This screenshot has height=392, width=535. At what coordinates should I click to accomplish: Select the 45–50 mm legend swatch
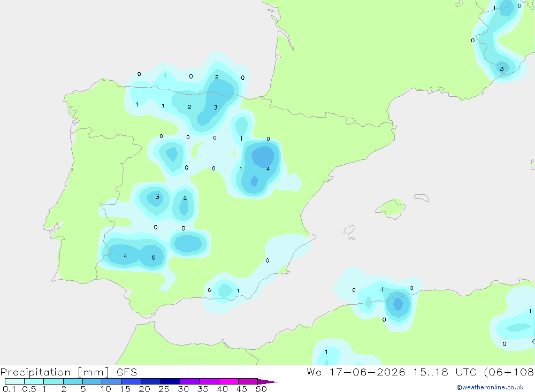248,381
